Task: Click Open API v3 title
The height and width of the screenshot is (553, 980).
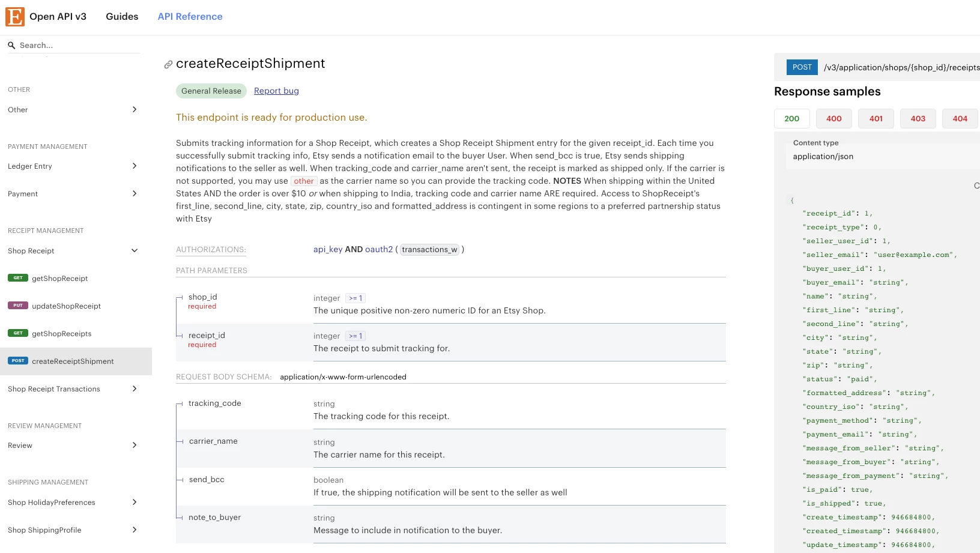Action: point(58,17)
